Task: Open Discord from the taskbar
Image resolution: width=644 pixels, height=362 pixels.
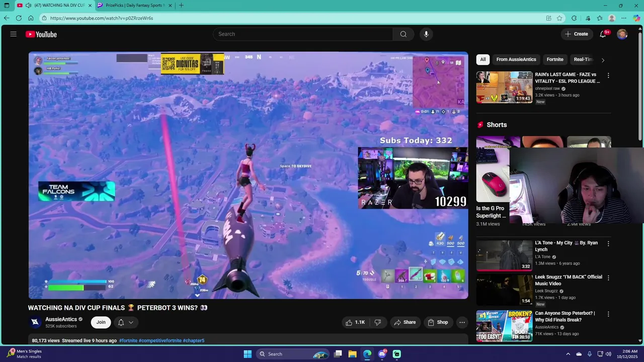Action: (382, 354)
